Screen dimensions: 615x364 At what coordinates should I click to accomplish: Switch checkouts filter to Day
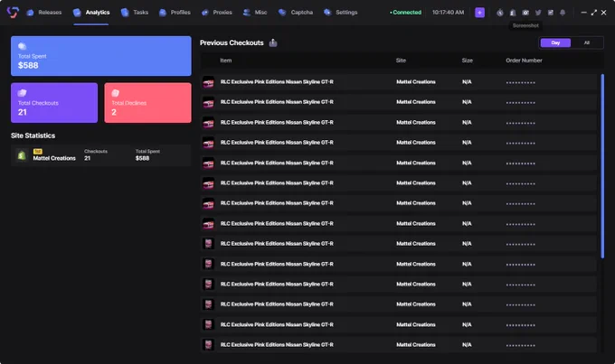555,42
